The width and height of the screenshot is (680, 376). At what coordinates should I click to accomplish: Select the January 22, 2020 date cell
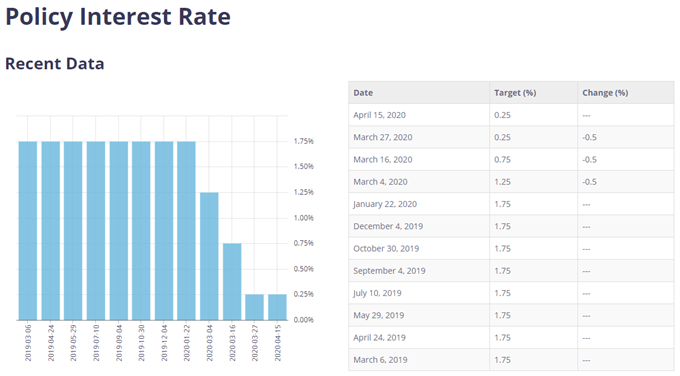click(419, 204)
